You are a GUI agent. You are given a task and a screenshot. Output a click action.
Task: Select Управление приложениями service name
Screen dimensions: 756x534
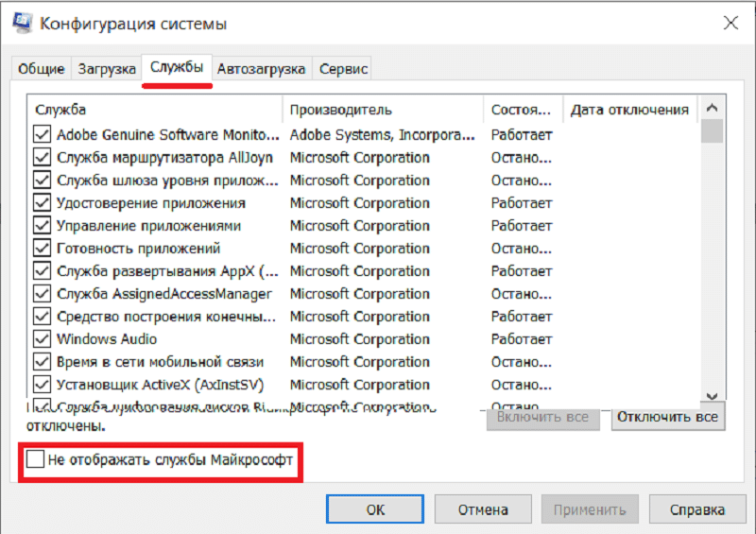tap(149, 226)
